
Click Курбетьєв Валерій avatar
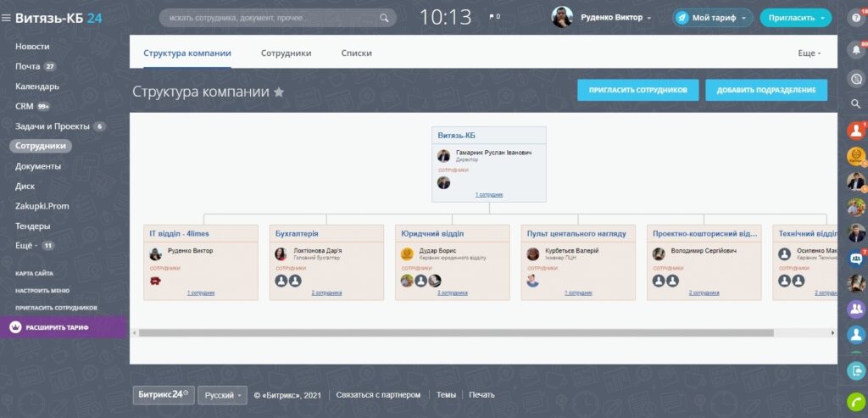coord(532,254)
